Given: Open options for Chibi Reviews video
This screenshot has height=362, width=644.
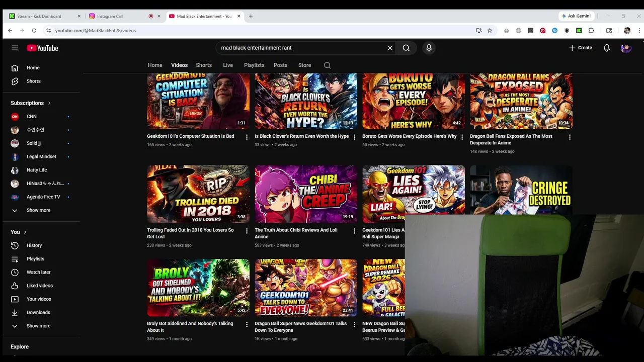Looking at the screenshot, I should pos(354,231).
